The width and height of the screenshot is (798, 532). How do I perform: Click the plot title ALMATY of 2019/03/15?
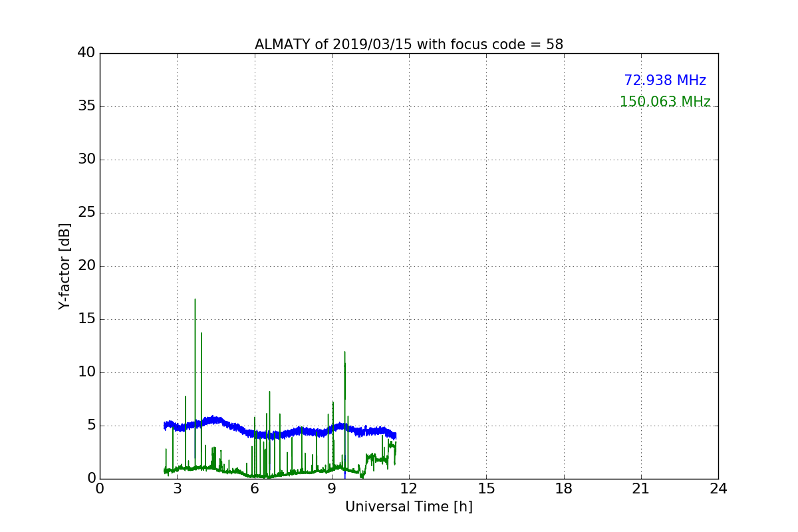point(409,45)
